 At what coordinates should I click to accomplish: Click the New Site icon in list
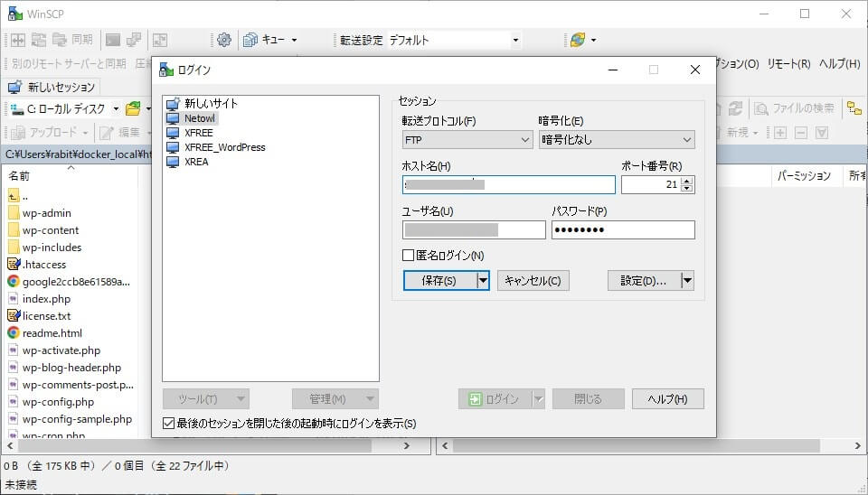click(x=174, y=104)
